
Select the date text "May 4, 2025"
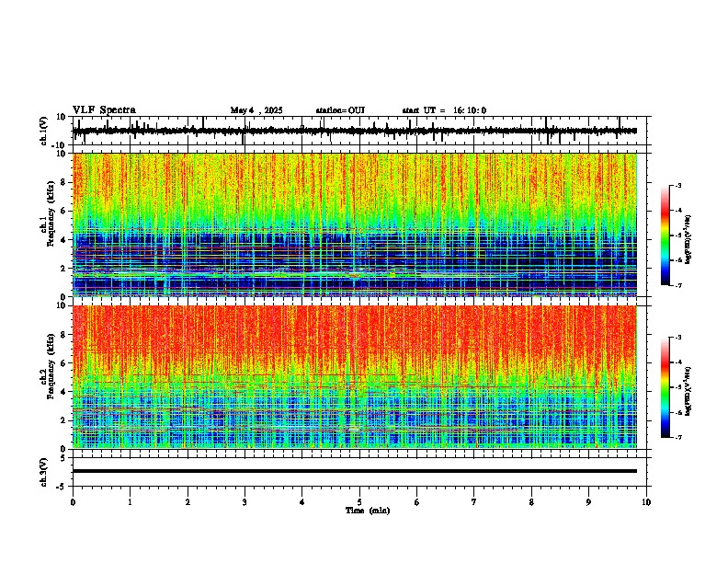click(256, 110)
